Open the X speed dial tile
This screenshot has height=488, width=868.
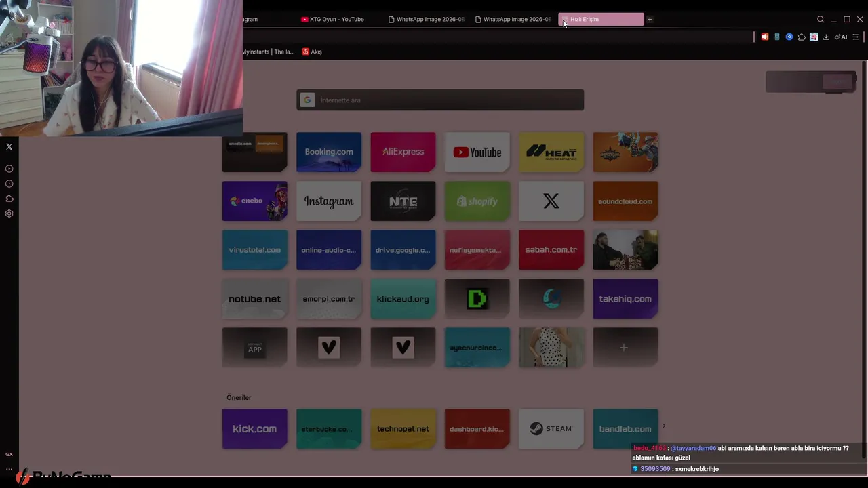point(551,201)
